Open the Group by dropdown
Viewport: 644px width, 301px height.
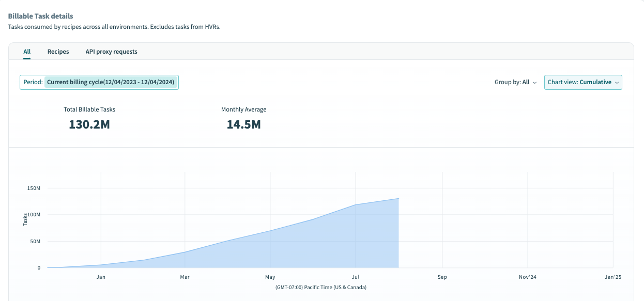tap(515, 82)
